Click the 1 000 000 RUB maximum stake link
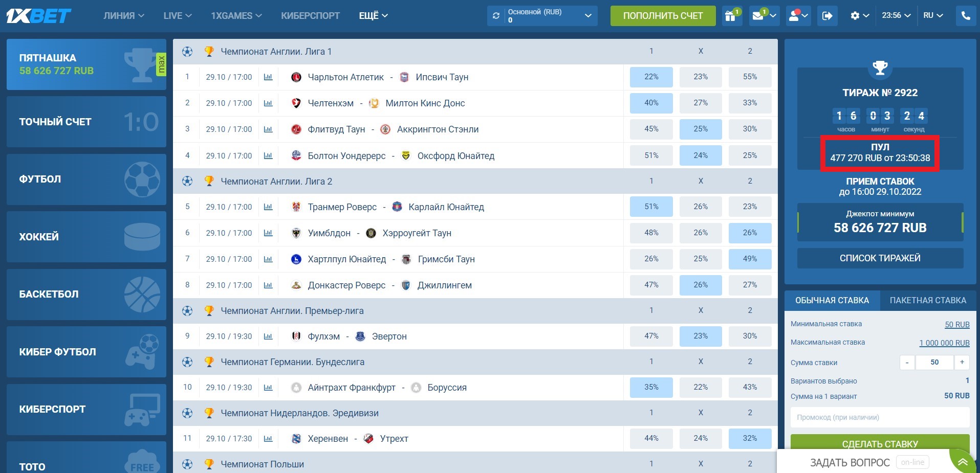980x473 pixels. (944, 343)
